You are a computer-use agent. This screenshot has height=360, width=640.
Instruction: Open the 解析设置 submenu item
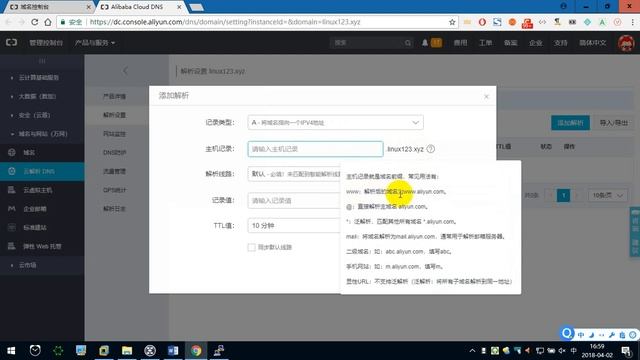(114, 115)
